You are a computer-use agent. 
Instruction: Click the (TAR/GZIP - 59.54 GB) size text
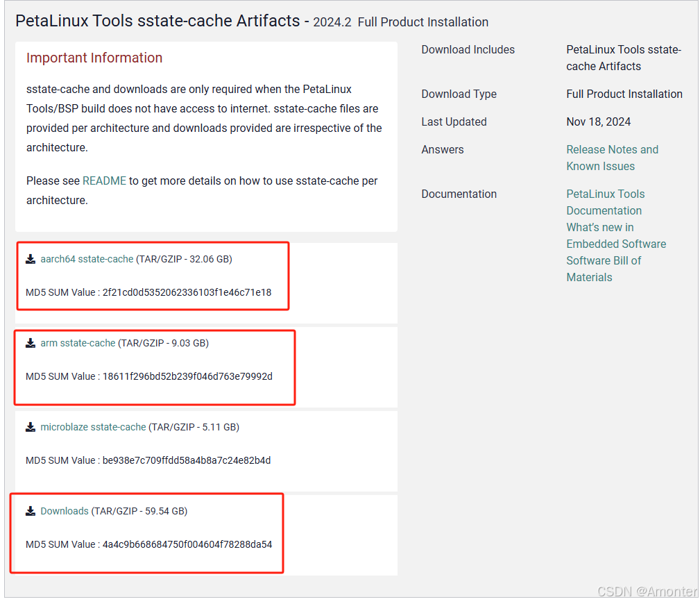(x=139, y=511)
